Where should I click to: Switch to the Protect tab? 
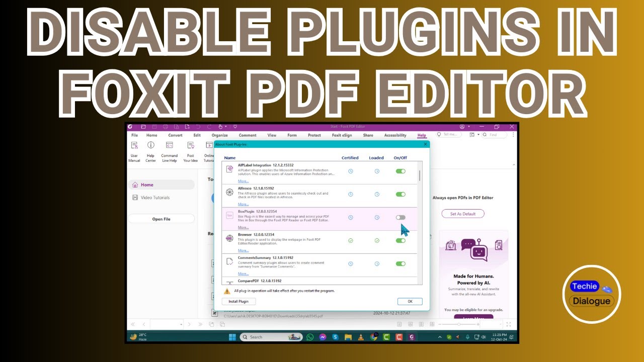point(314,135)
